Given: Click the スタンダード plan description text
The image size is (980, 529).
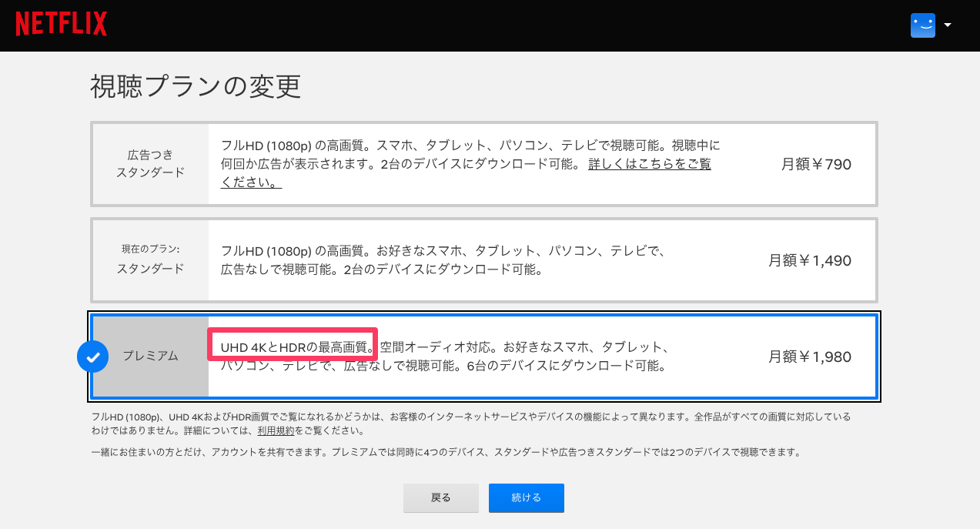Looking at the screenshot, I should click(x=443, y=260).
